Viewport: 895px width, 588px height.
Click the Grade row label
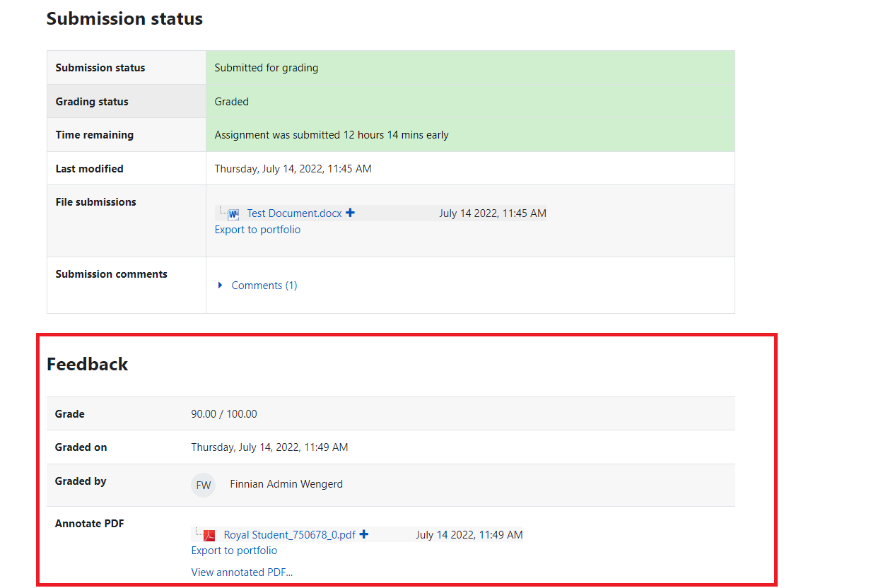pyautogui.click(x=70, y=414)
